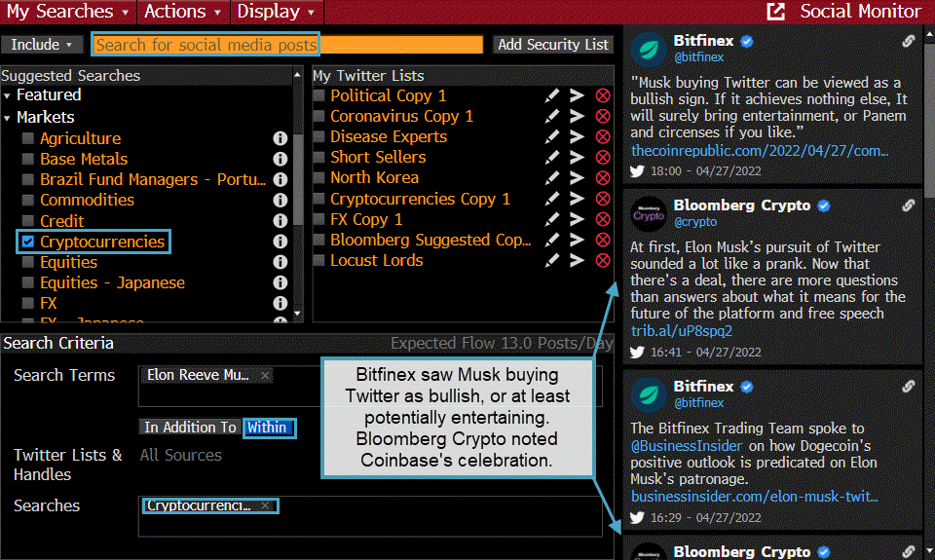Check the Base Metals suggested search
The image size is (935, 560).
(x=27, y=159)
